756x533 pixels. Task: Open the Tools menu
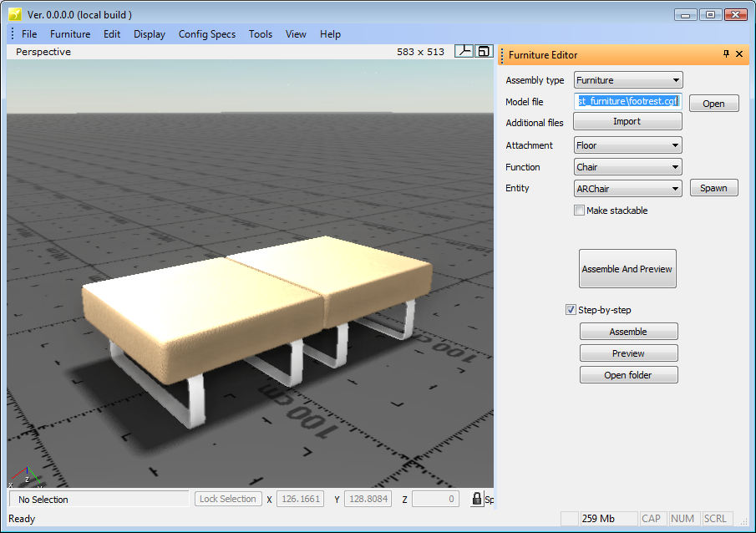261,34
